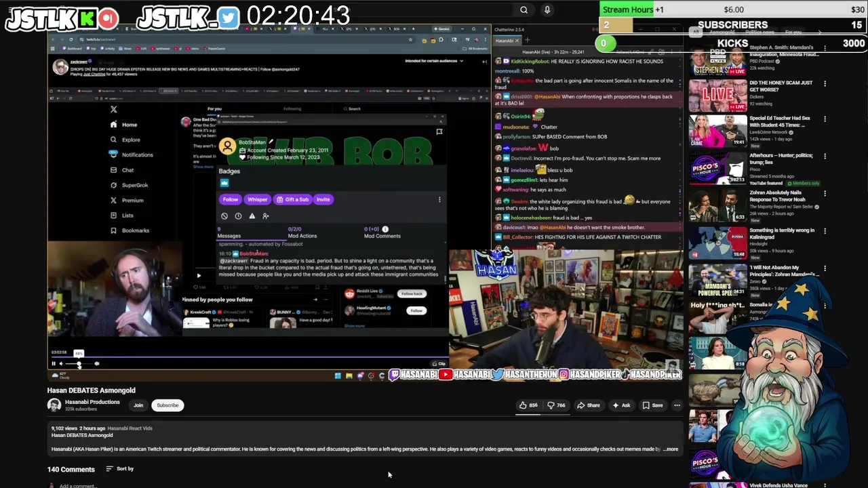Screen dimensions: 868x488
Task: Open Chat in the X sidebar
Action: 122,170
